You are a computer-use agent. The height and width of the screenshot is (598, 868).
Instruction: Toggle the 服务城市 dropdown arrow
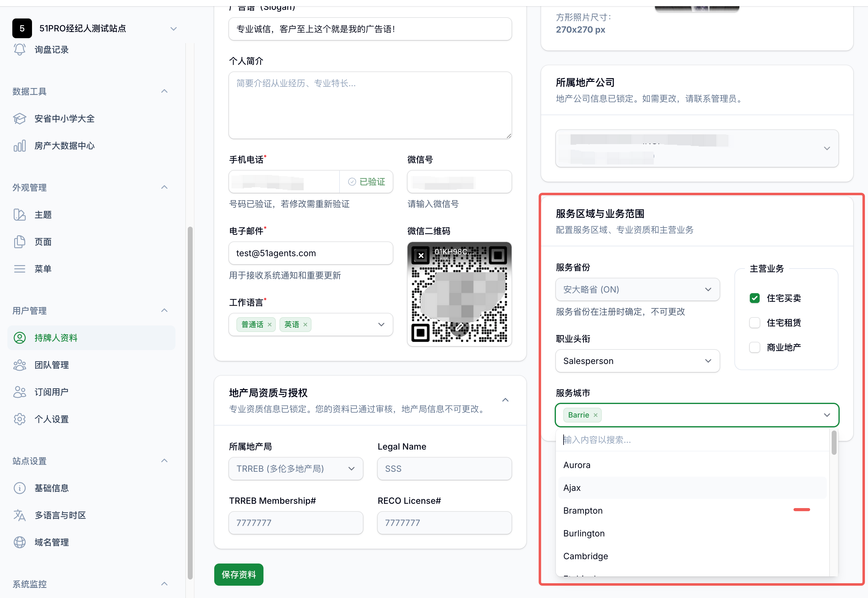click(x=827, y=415)
